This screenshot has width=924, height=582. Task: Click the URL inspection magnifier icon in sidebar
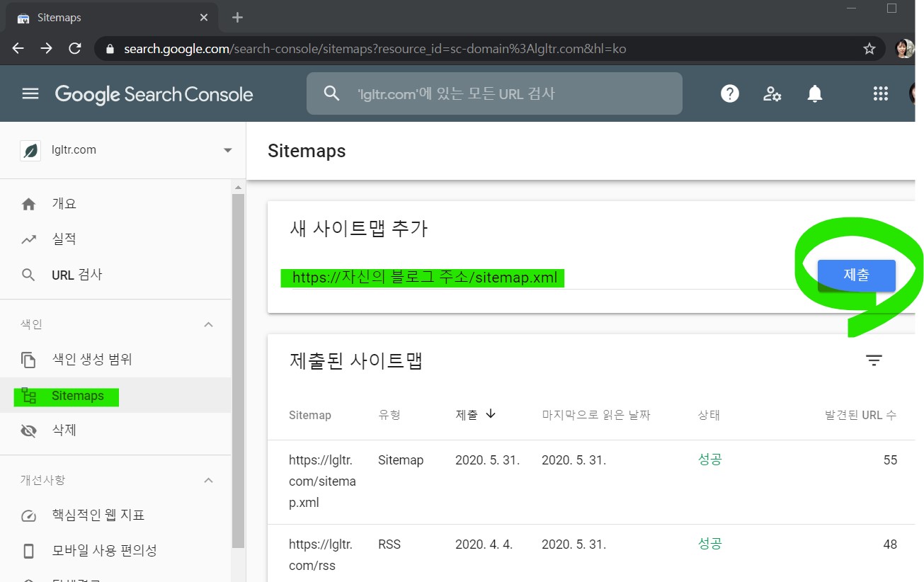(28, 275)
